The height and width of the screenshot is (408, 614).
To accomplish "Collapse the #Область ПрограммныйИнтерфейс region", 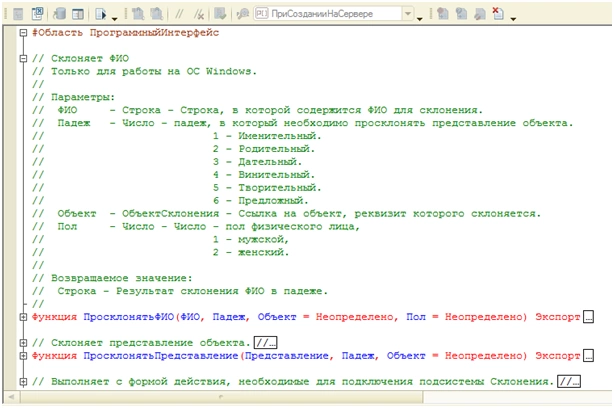I will tap(23, 32).
